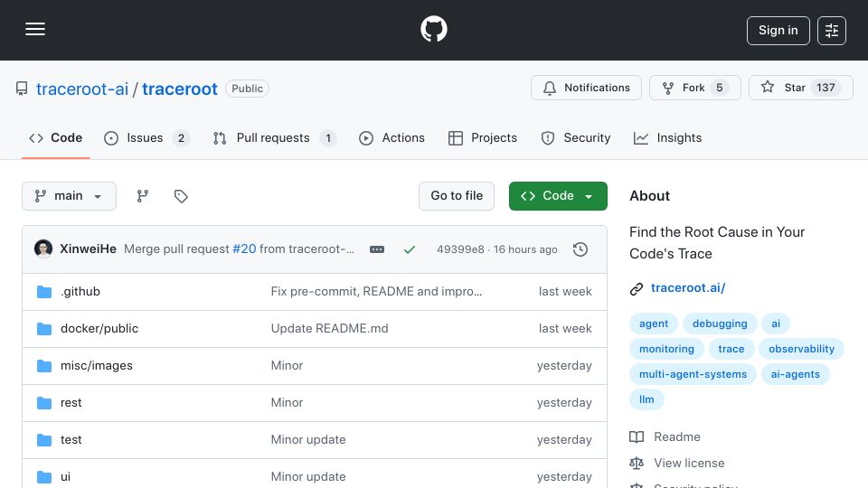Open the test folder

(x=71, y=440)
